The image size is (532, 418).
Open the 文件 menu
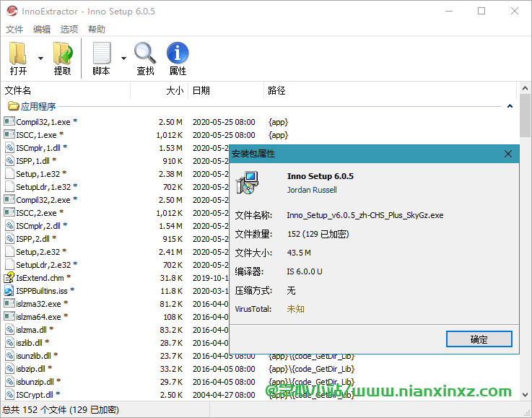pos(14,29)
